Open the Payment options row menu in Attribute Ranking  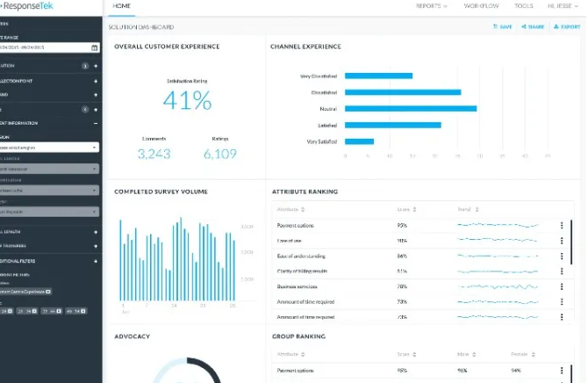pyautogui.click(x=562, y=225)
